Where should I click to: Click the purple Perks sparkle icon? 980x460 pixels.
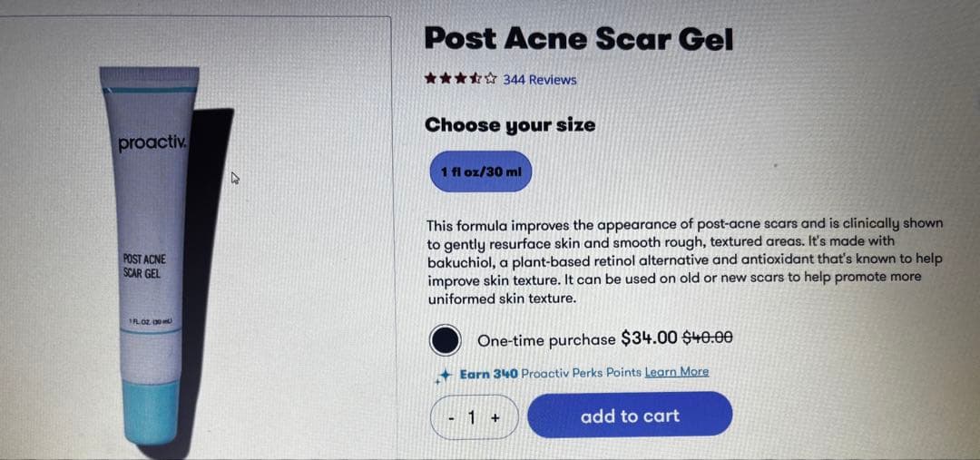444,375
